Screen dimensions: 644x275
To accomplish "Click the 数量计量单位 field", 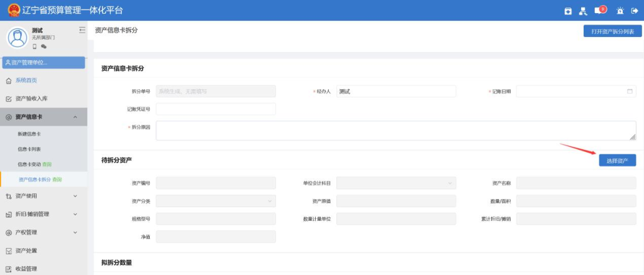I will [x=396, y=219].
